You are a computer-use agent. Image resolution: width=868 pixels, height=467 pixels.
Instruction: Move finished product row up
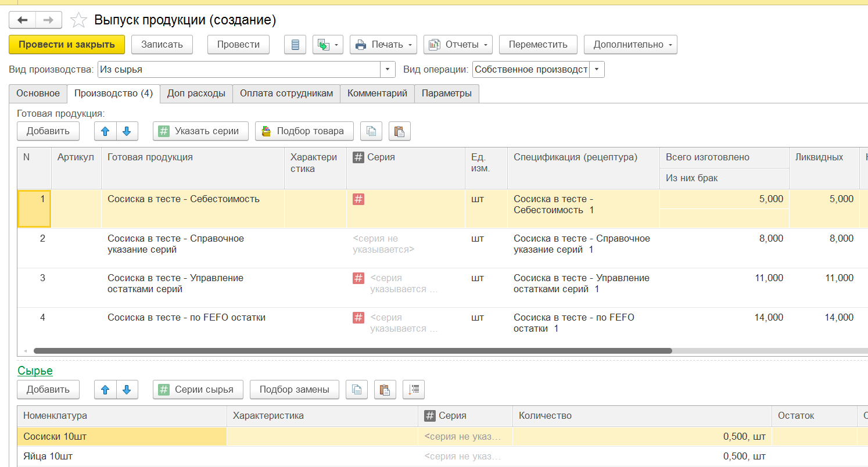pyautogui.click(x=105, y=131)
